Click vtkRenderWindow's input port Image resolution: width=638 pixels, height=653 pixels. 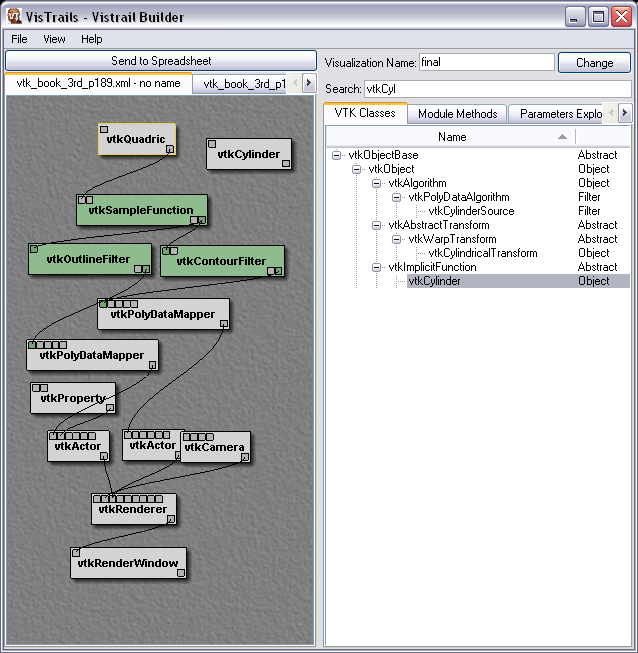point(76,553)
